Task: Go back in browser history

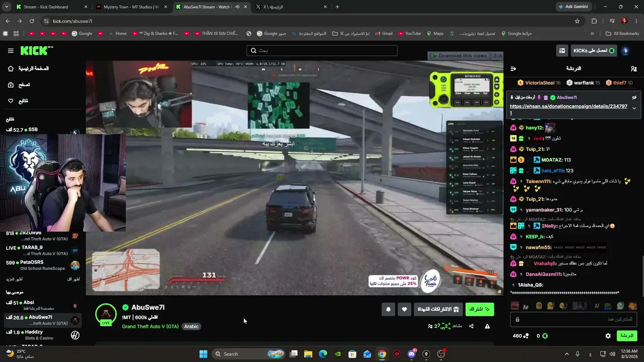Action: [8, 21]
